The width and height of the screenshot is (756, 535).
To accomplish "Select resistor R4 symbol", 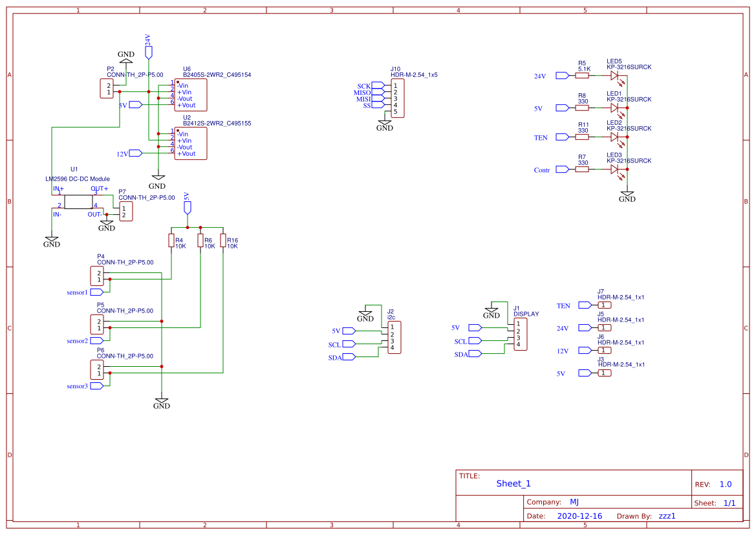I will click(x=171, y=240).
